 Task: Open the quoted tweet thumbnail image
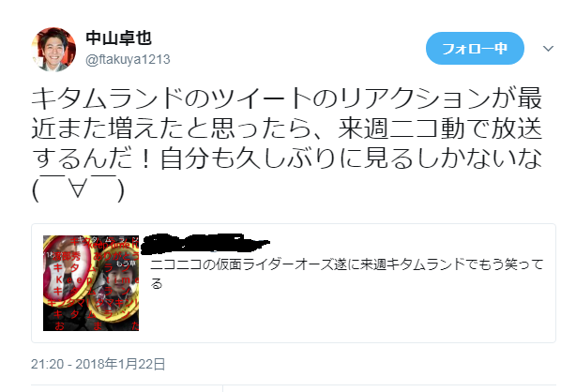pos(91,283)
